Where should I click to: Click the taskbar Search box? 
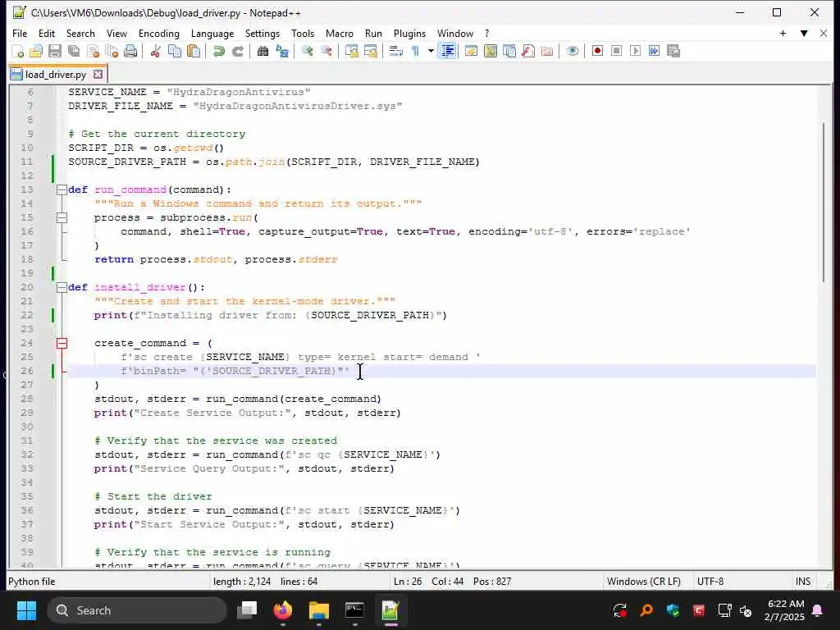137,610
